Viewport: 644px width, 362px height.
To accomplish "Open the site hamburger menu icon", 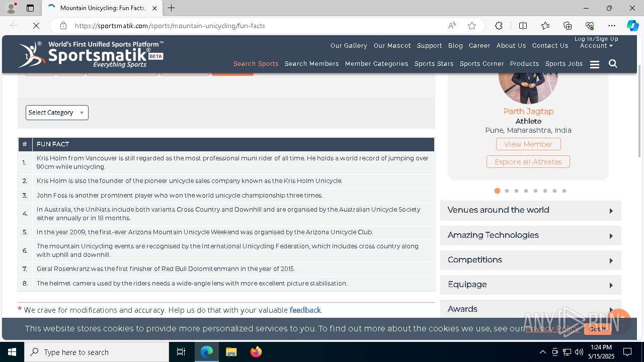I will point(595,64).
